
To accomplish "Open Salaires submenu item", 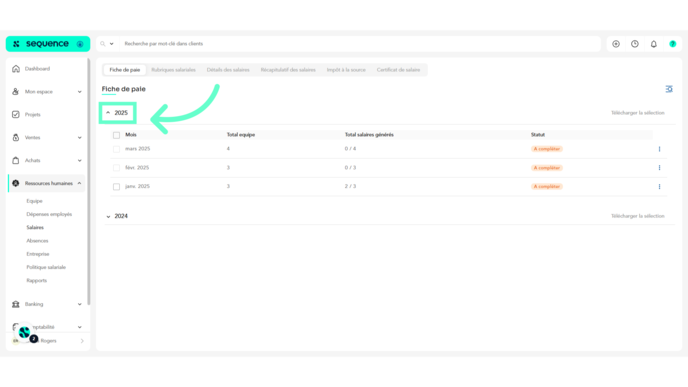I will pos(35,227).
